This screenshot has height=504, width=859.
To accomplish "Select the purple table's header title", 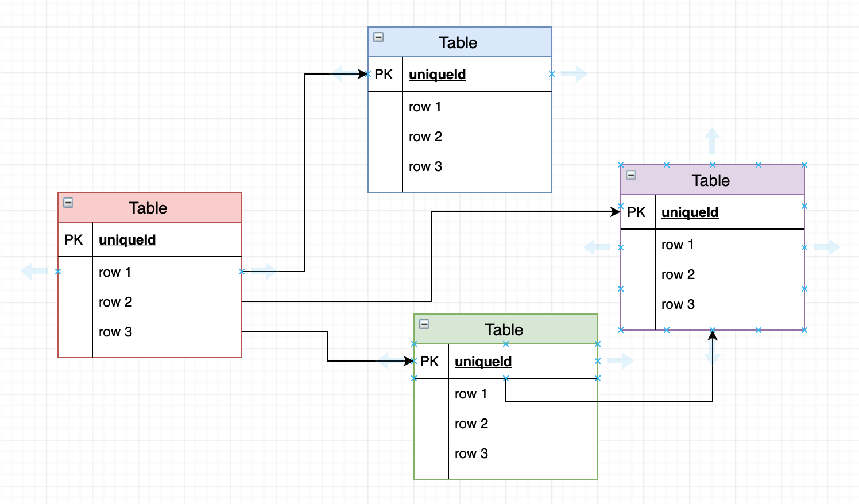I will pos(710,180).
